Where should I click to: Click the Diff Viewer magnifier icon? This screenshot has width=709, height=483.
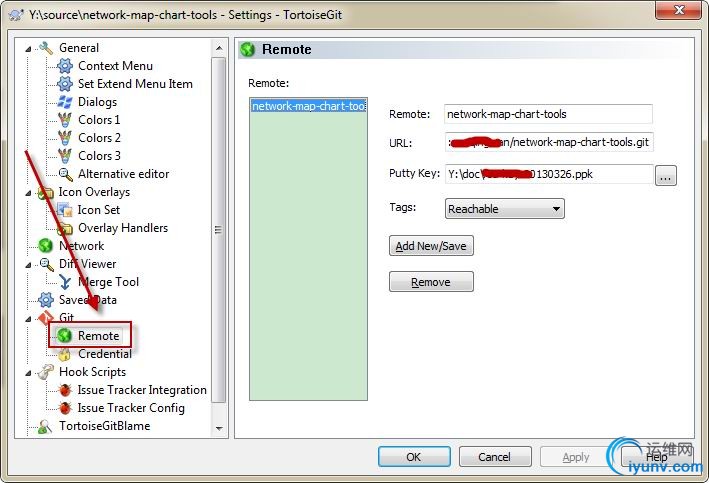tap(46, 264)
